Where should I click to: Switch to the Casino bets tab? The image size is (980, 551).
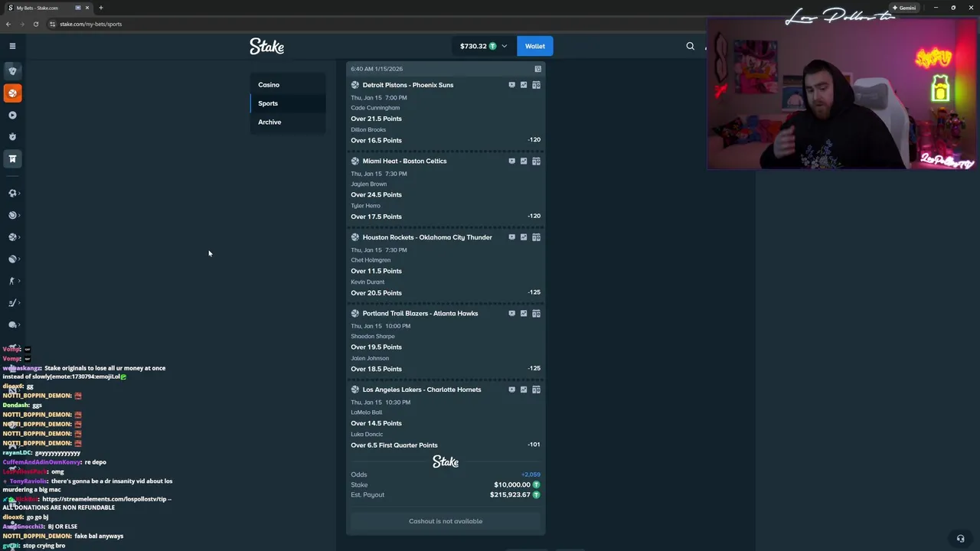[288, 85]
